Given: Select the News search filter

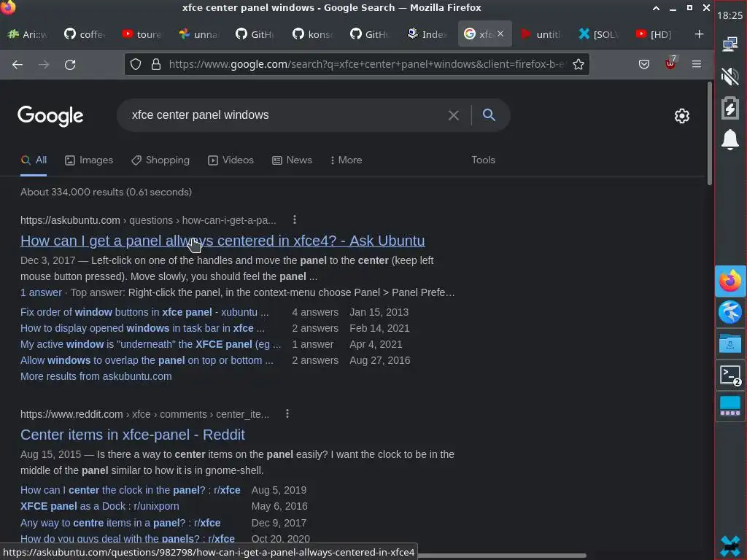Looking at the screenshot, I should click(x=292, y=160).
